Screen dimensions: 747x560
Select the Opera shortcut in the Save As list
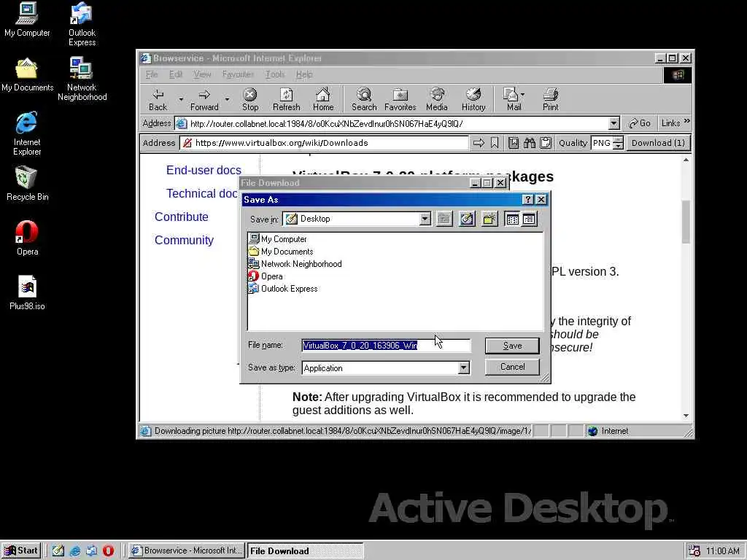pyautogui.click(x=266, y=276)
